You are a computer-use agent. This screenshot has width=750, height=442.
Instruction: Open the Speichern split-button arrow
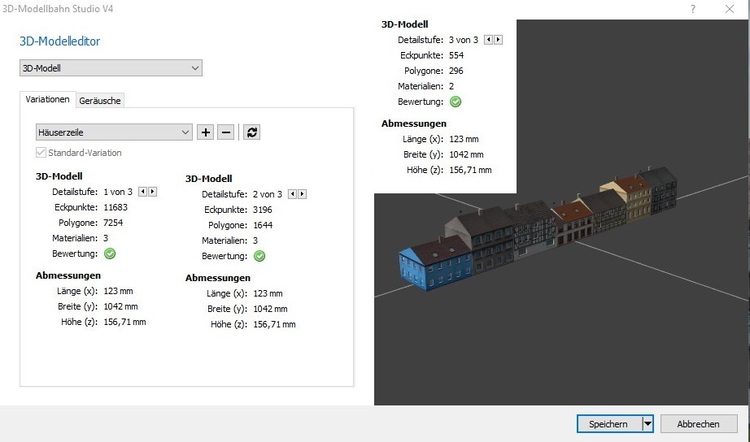point(647,424)
